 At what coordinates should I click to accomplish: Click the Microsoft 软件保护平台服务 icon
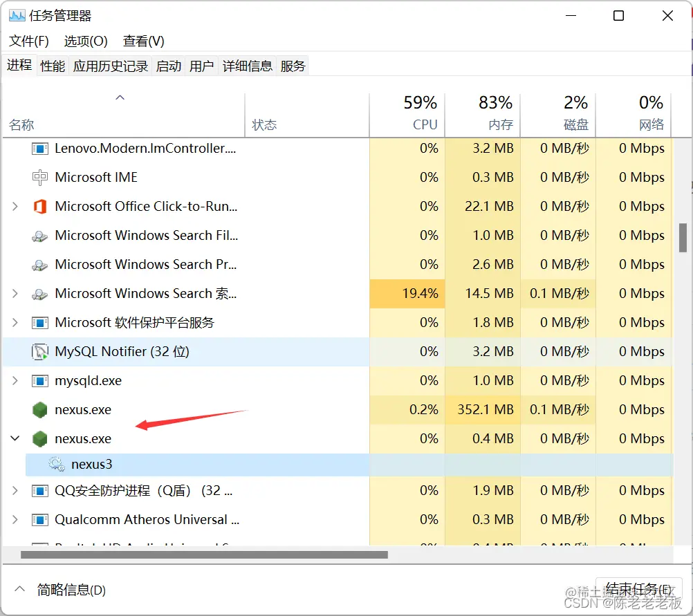[40, 323]
